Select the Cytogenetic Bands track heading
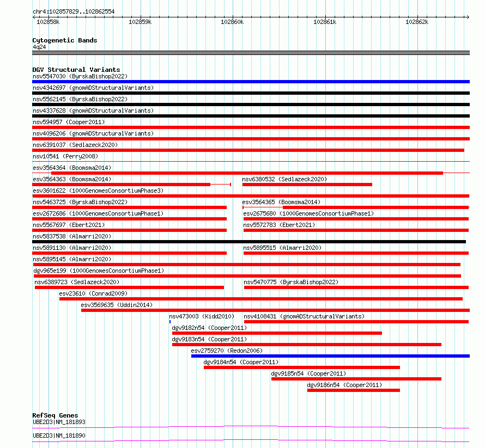This screenshot has width=485, height=448. point(65,40)
